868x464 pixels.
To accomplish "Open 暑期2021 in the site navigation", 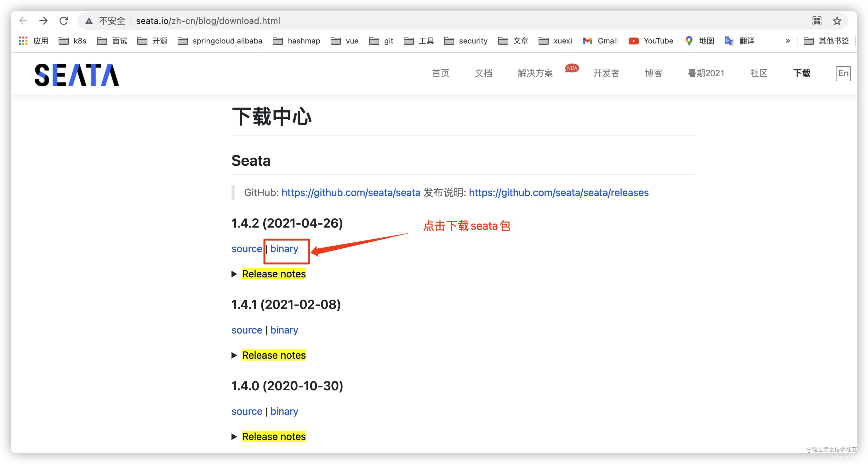I will click(706, 73).
